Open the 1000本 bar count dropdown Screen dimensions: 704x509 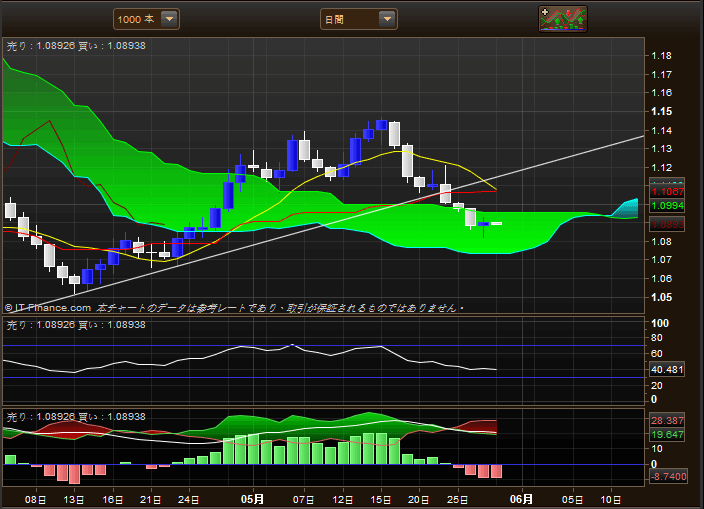tap(146, 19)
